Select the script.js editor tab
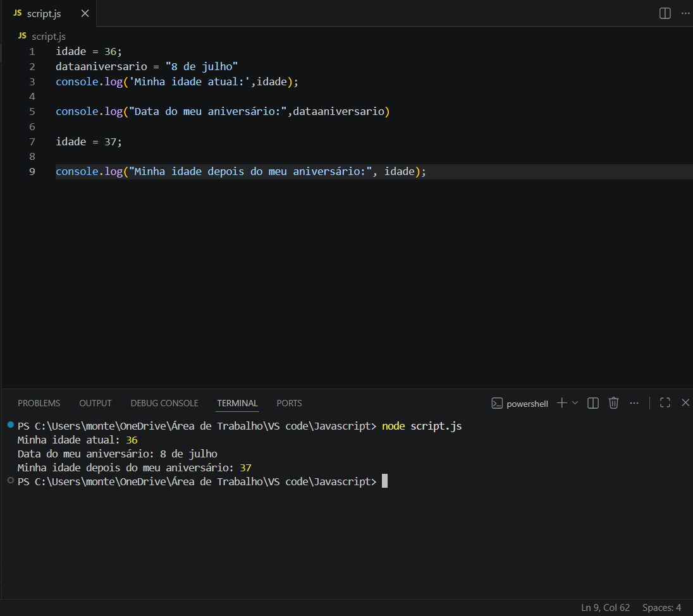The height and width of the screenshot is (616, 693). pos(49,13)
